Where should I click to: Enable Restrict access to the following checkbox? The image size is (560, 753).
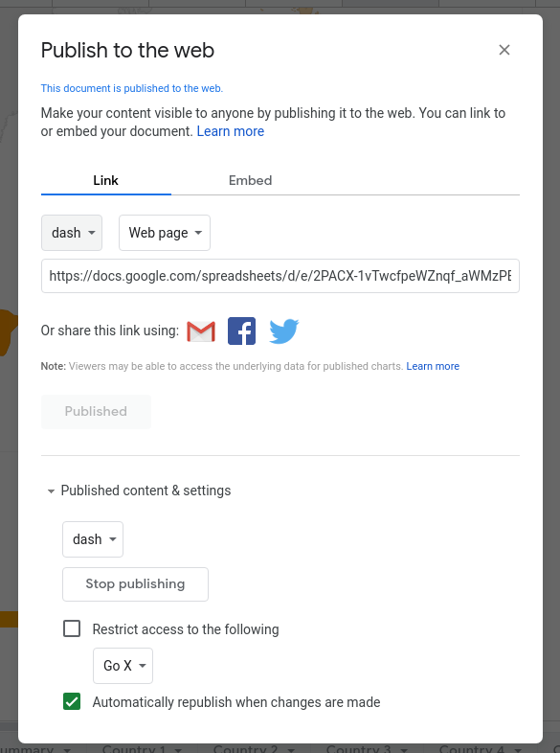(x=72, y=628)
